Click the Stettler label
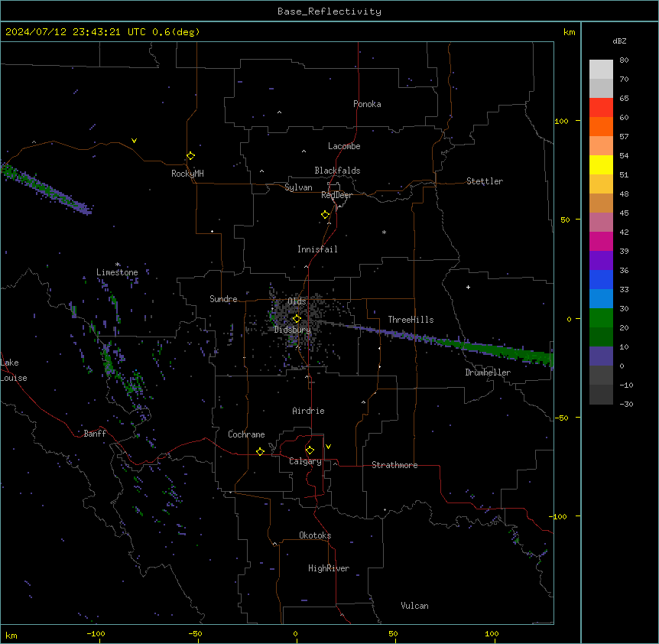The height and width of the screenshot is (644, 659). coord(485,181)
